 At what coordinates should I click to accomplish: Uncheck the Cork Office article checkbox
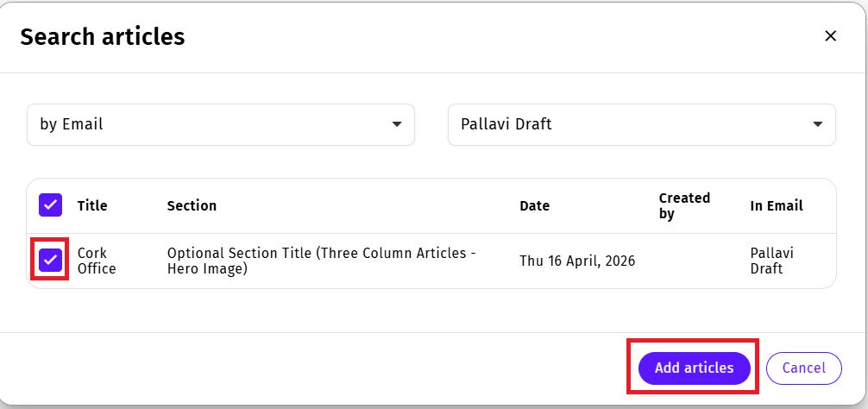pos(50,260)
